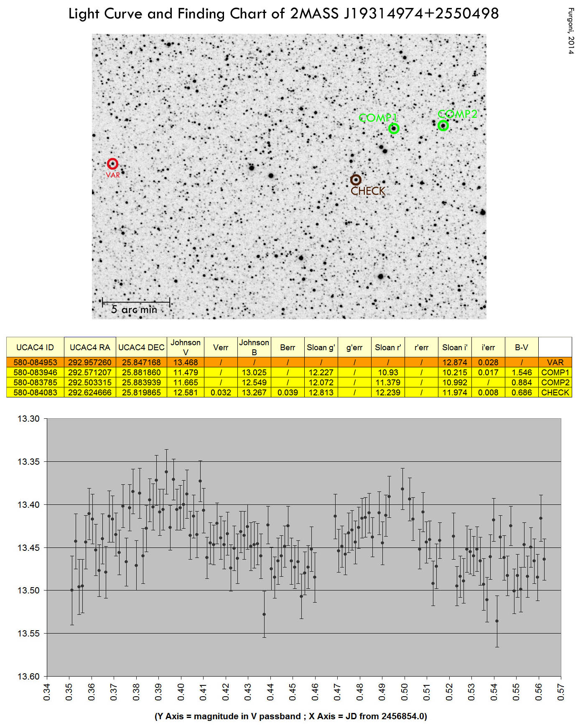Viewport: 578px width, 728px height.
Task: Click the 'Berr' column header
Action: (x=288, y=347)
